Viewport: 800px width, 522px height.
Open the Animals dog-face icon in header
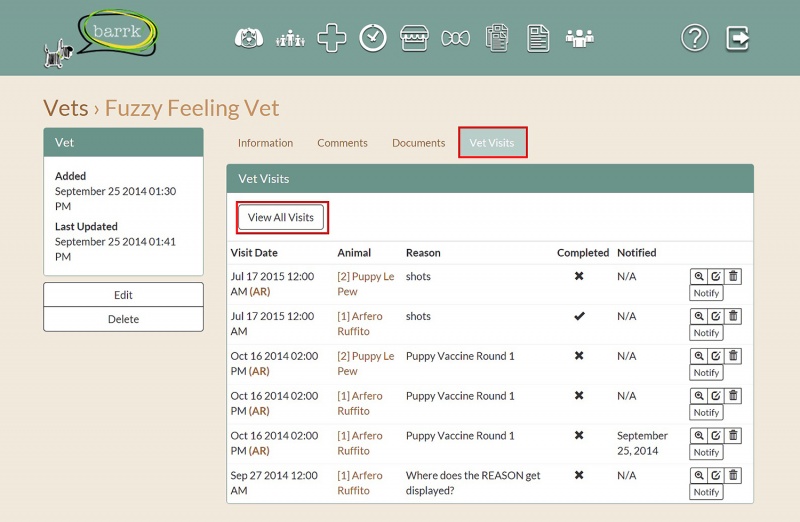pyautogui.click(x=248, y=38)
